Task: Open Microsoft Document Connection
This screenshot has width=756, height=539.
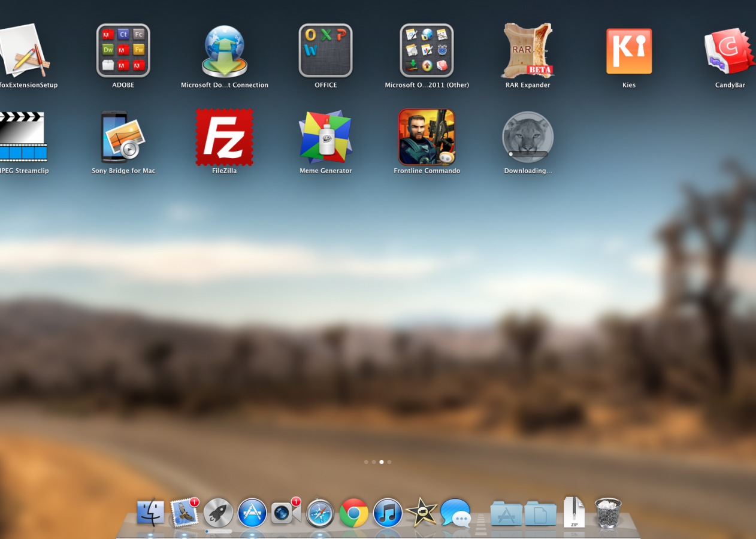Action: coord(225,52)
